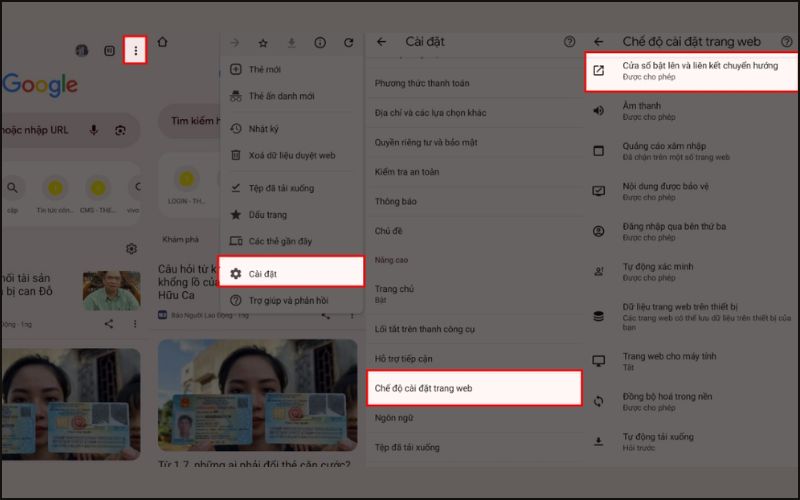Open Google Lens camera search icon
The height and width of the screenshot is (500, 800).
coord(121,130)
